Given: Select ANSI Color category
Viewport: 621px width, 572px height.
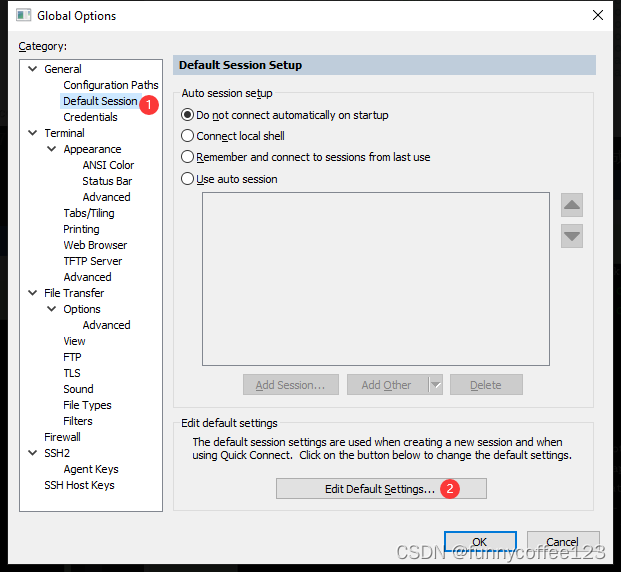Looking at the screenshot, I should point(108,165).
